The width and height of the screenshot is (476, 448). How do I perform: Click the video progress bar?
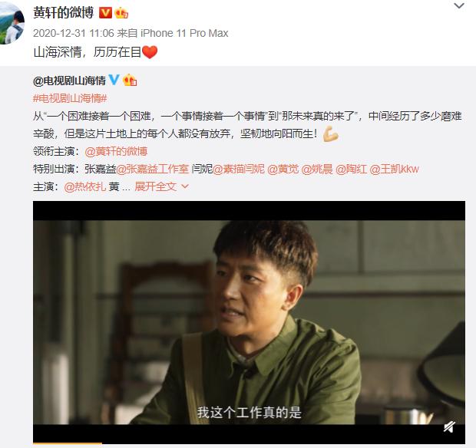pos(249,443)
